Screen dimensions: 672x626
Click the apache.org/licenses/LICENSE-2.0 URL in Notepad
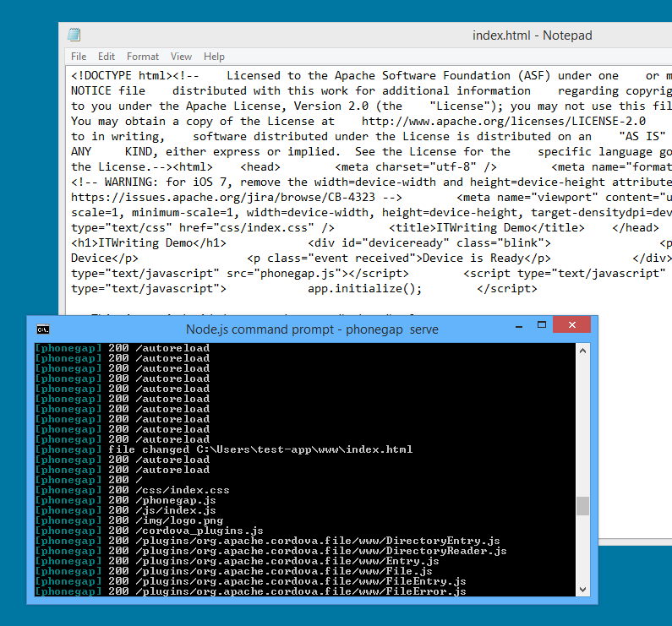504,122
